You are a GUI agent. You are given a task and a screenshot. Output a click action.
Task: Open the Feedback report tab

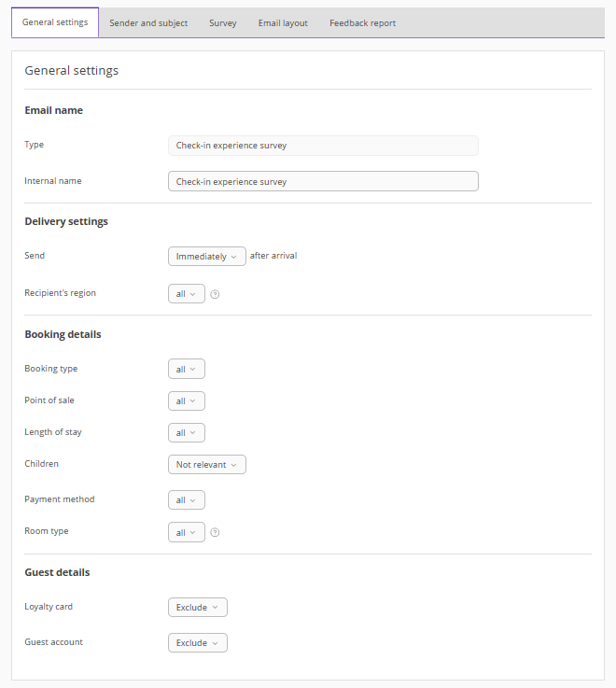pyautogui.click(x=362, y=23)
